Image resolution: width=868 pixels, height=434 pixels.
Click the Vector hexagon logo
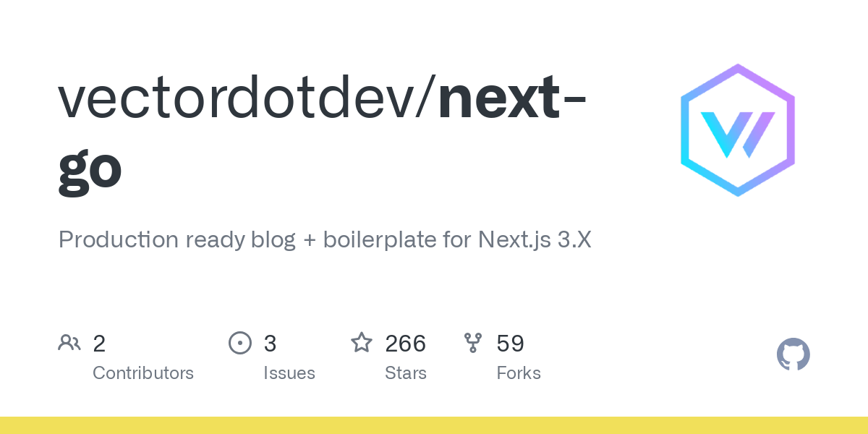[x=737, y=130]
